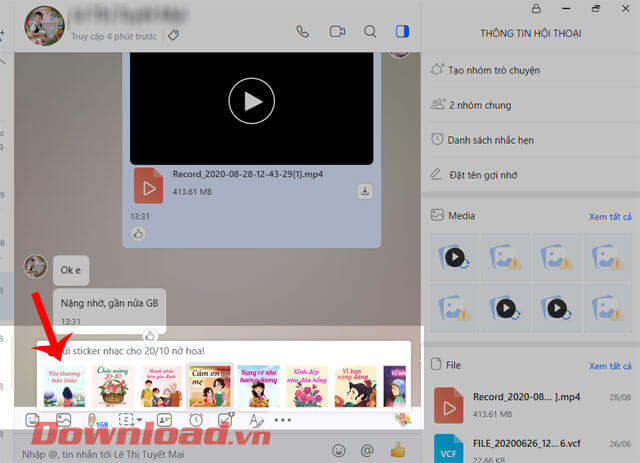Toggle the conversation info side panel
Image resolution: width=640 pixels, height=463 pixels.
(402, 31)
